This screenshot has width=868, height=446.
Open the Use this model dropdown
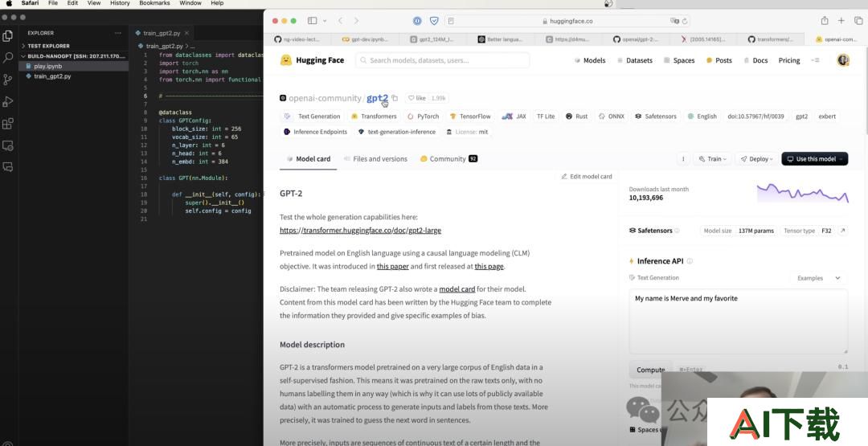click(814, 159)
